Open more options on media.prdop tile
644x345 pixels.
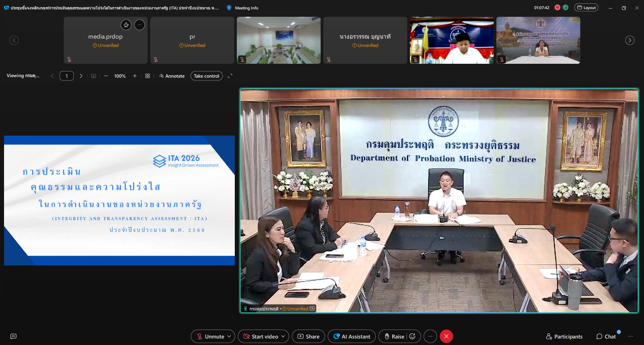click(x=140, y=24)
